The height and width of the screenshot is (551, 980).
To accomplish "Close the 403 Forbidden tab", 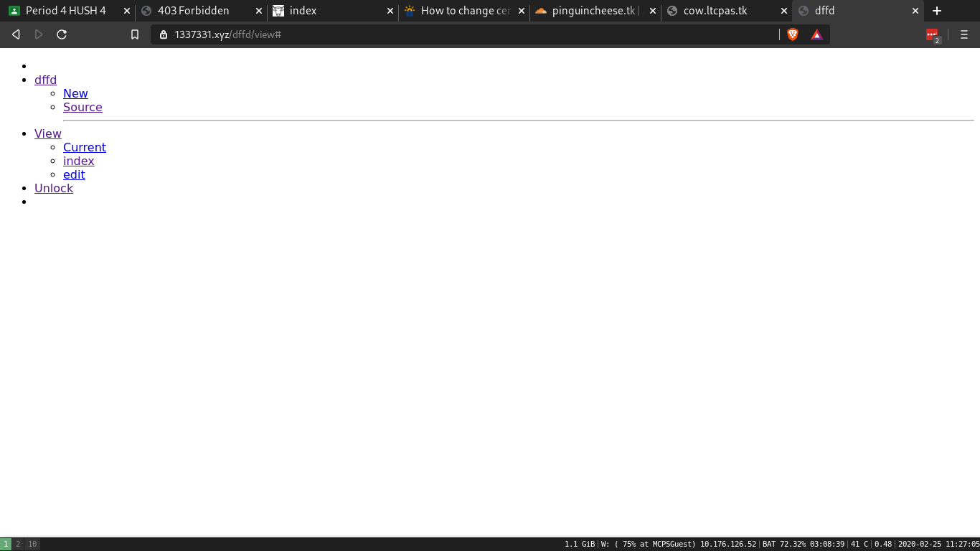I will pyautogui.click(x=259, y=11).
